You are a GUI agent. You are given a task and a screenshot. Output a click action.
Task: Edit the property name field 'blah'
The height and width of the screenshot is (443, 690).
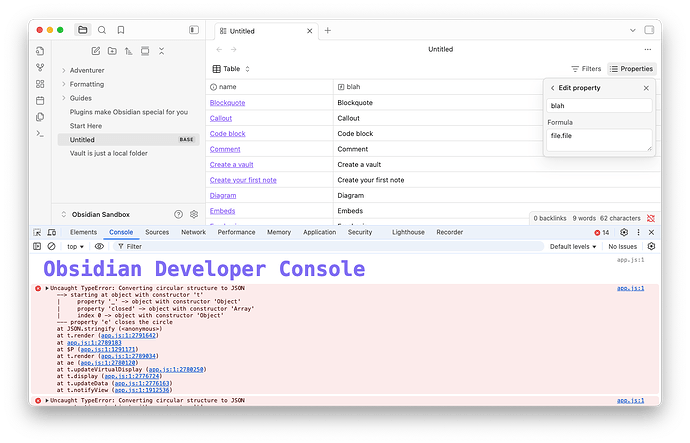point(599,106)
